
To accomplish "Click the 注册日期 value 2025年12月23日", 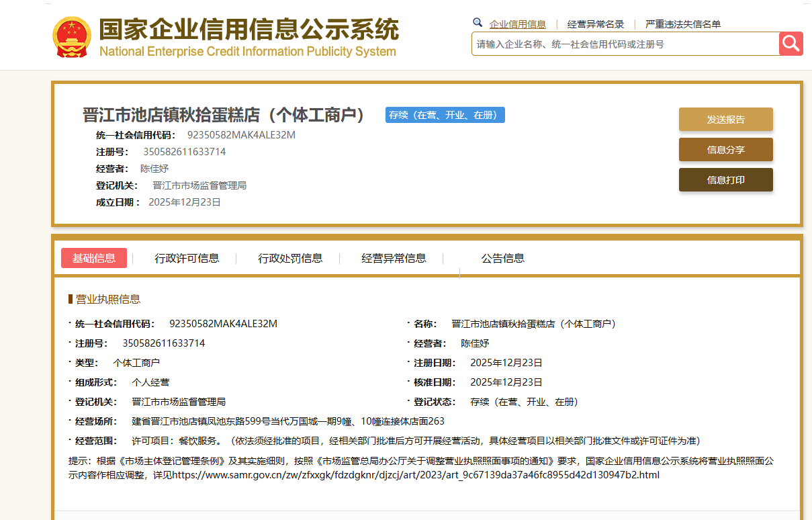I will pyautogui.click(x=506, y=363).
